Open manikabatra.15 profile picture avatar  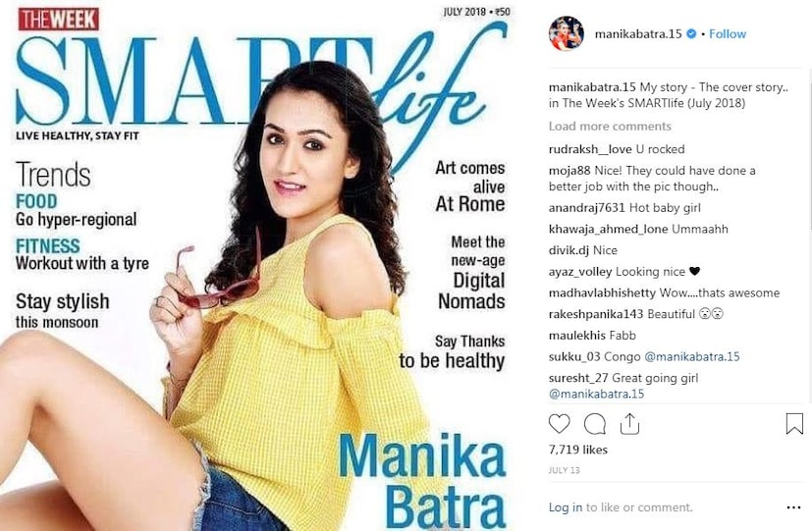[x=566, y=33]
